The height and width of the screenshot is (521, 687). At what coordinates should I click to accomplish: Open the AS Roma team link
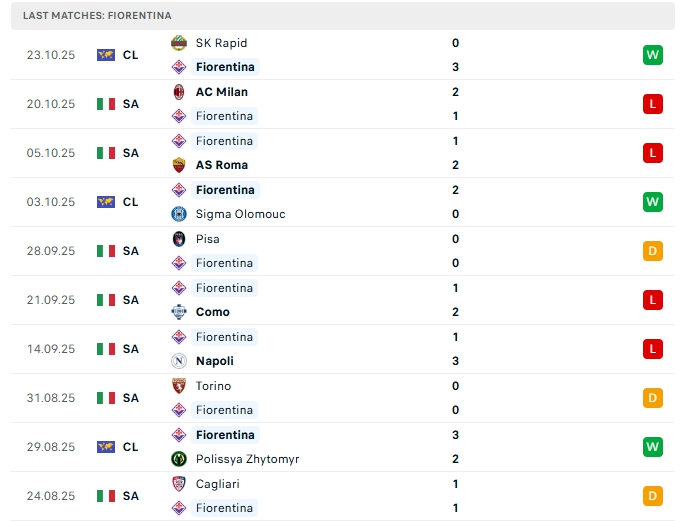222,165
